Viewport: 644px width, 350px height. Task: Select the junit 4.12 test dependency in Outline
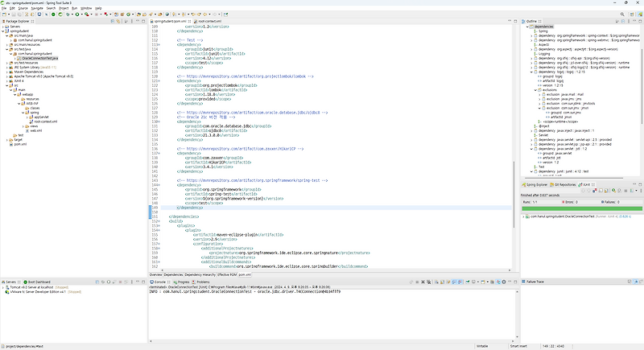pyautogui.click(x=561, y=171)
